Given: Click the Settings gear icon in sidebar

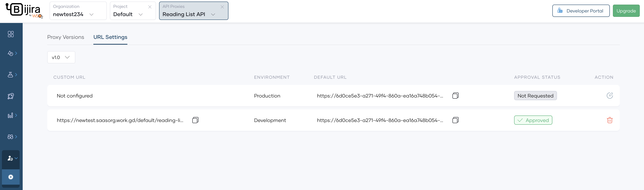Looking at the screenshot, I should pyautogui.click(x=11, y=177).
